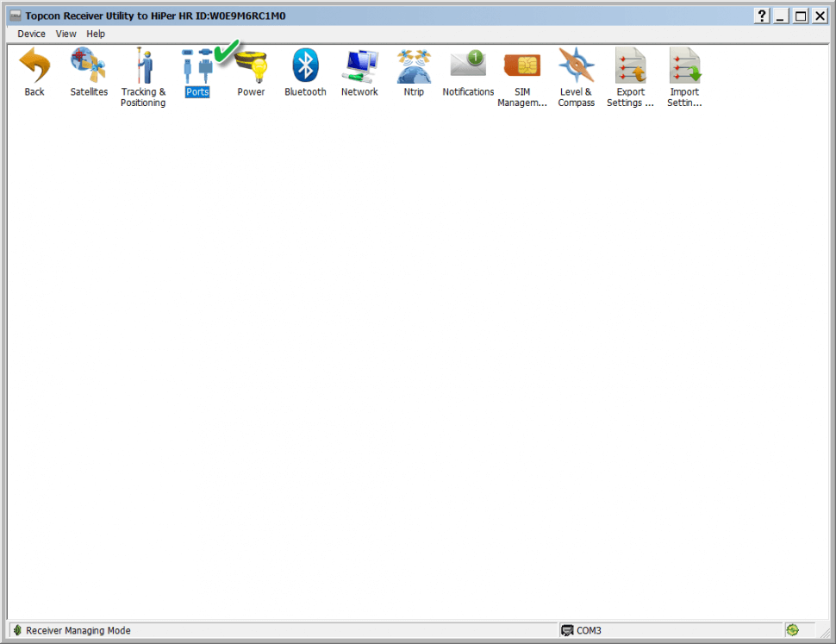Open Notifications envelope icon

(x=468, y=64)
